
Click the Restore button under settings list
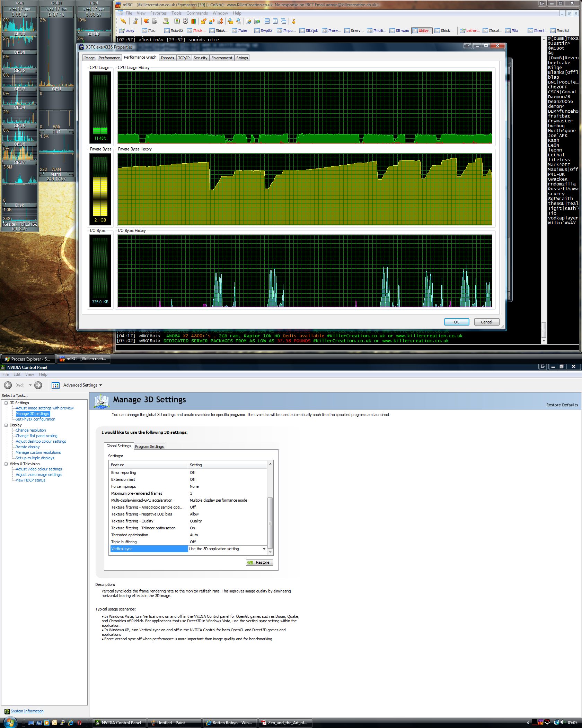(x=259, y=563)
